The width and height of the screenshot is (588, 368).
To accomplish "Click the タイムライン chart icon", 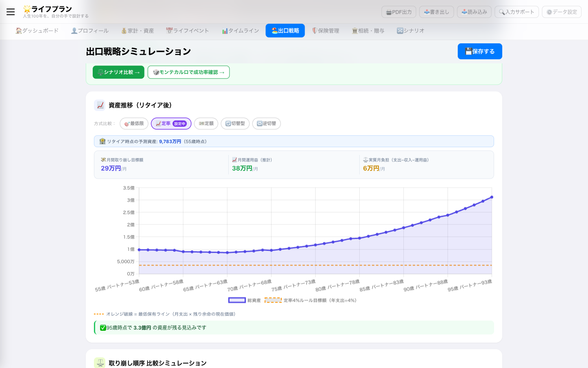I will pos(224,30).
